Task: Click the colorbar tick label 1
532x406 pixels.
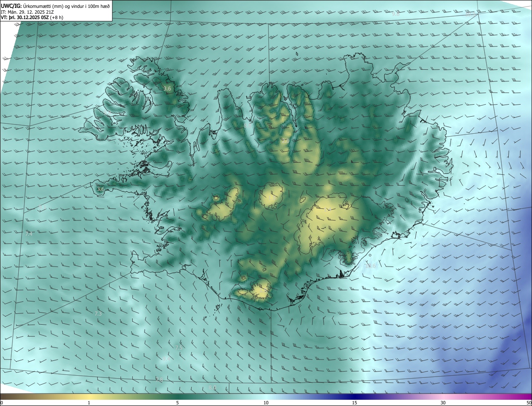Action: click(x=89, y=403)
